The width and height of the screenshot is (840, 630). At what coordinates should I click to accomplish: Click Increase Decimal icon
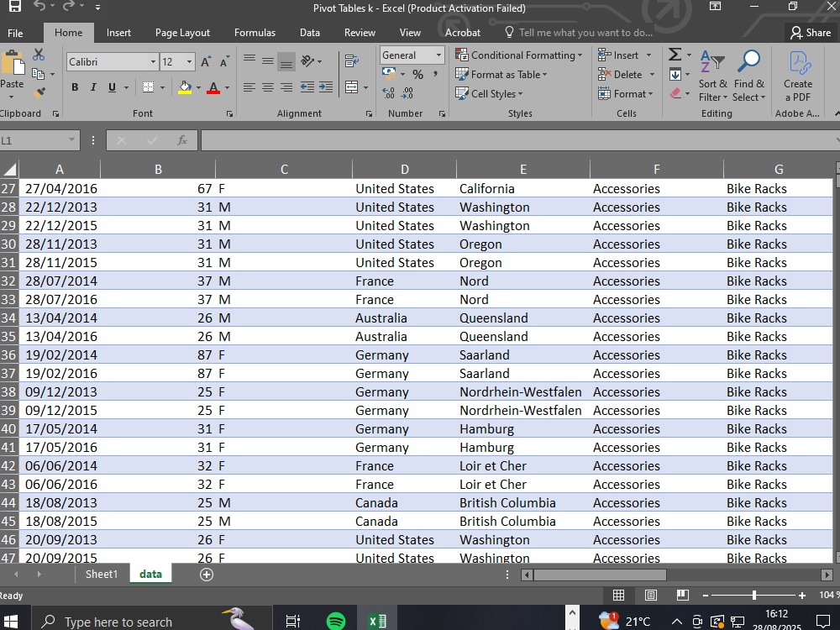pos(388,93)
